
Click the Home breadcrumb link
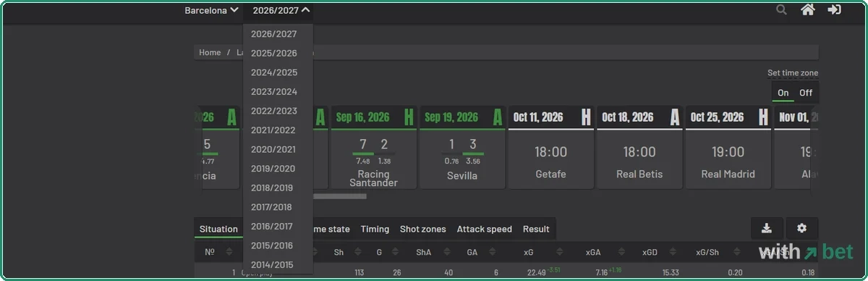coord(210,52)
